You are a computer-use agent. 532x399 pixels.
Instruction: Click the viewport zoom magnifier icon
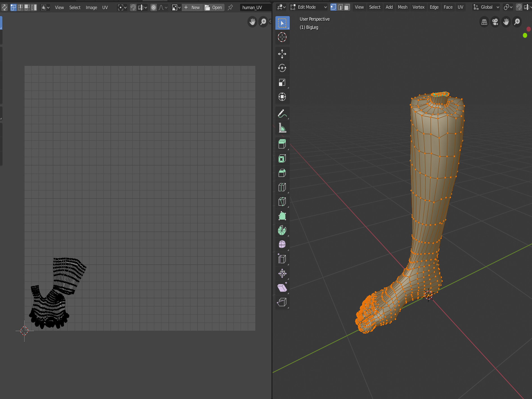pos(517,22)
